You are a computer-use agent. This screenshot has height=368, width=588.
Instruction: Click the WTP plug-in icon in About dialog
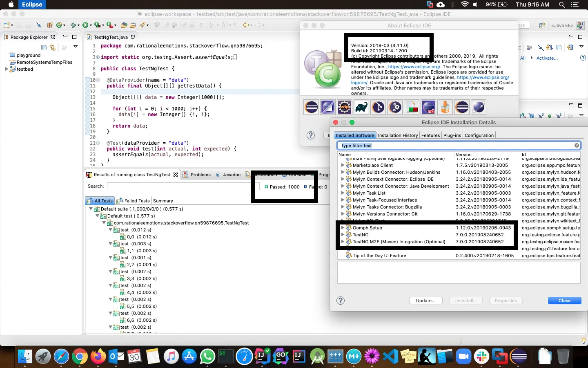345,107
